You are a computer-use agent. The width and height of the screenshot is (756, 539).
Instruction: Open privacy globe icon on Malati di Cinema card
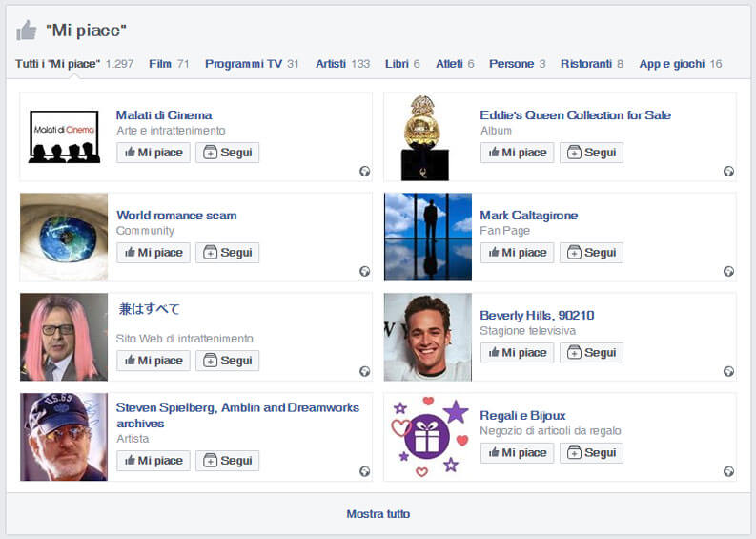(365, 171)
